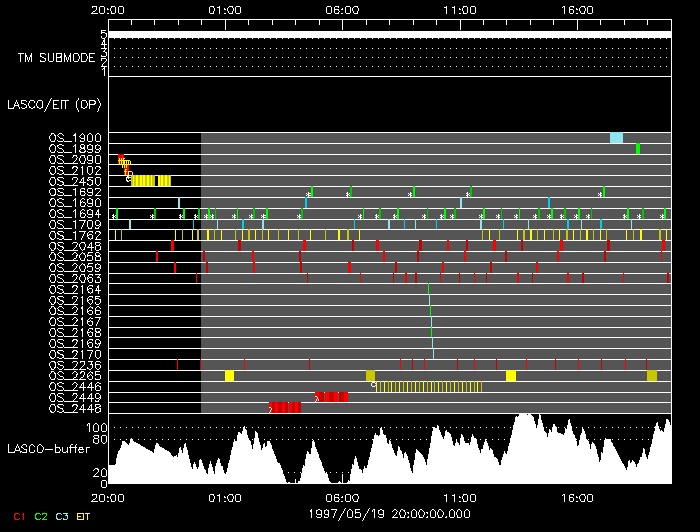Viewport: 700px width, 532px height.
Task: Click the first yellow square in OS_2265 row
Action: pos(229,376)
